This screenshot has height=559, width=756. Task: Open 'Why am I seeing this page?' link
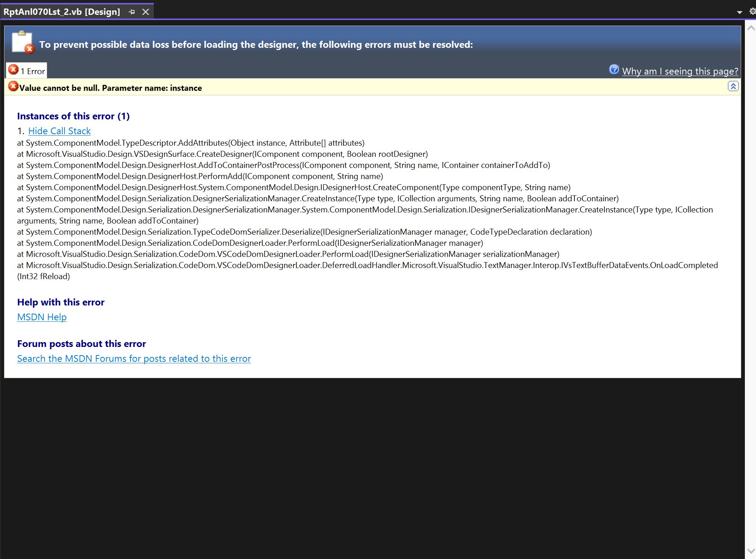pyautogui.click(x=680, y=71)
